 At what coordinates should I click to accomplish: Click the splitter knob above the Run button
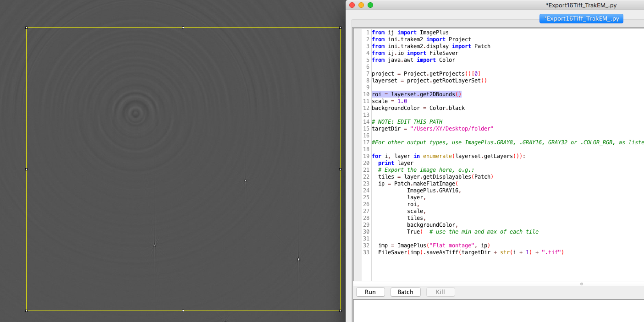pos(581,284)
